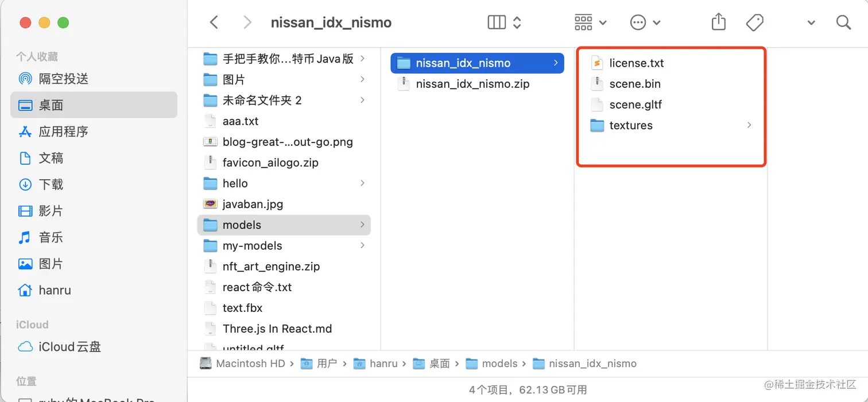The height and width of the screenshot is (402, 868).
Task: Click the AirDrop icon beside 隔空投送
Action: [x=25, y=79]
